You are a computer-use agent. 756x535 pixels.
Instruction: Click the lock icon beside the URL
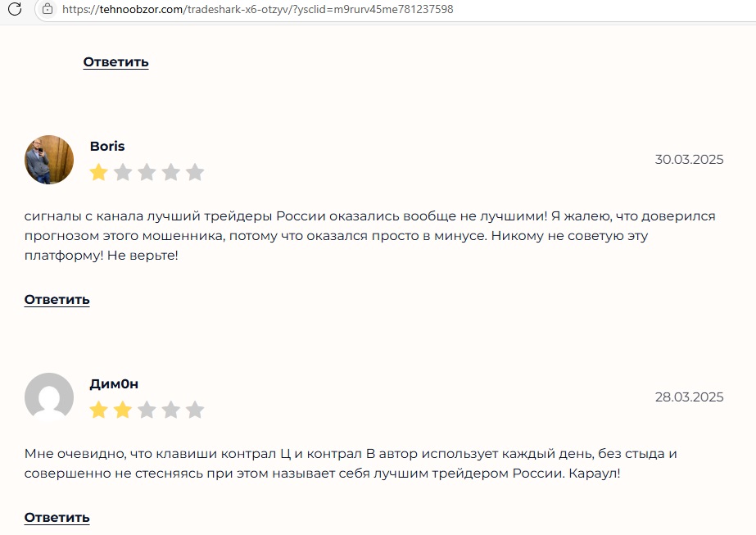[x=47, y=9]
